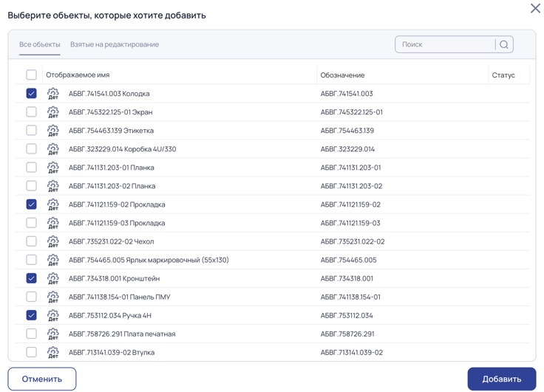Select name АБВГ.734318.001 Кронштейн

(x=114, y=278)
